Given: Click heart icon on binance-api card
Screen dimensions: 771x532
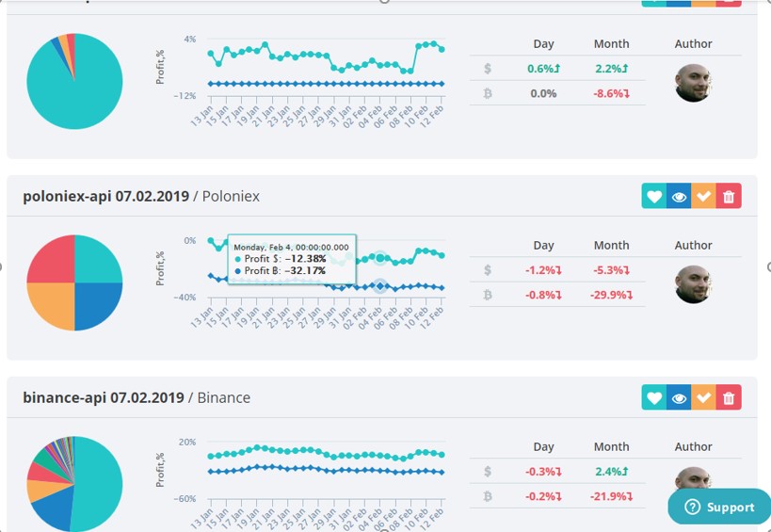Looking at the screenshot, I should (x=653, y=397).
